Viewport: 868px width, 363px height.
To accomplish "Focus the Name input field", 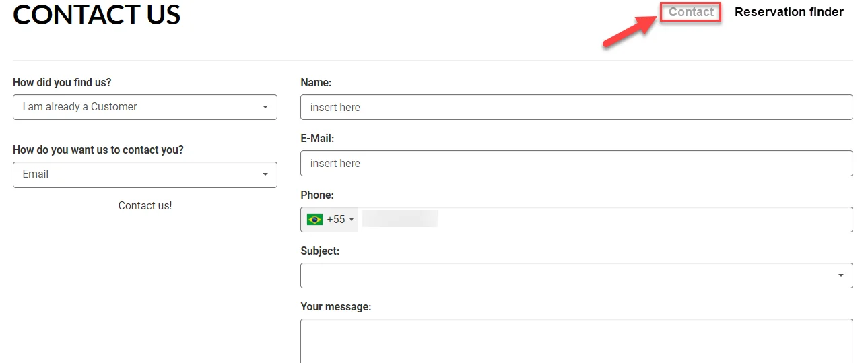I will [x=576, y=107].
